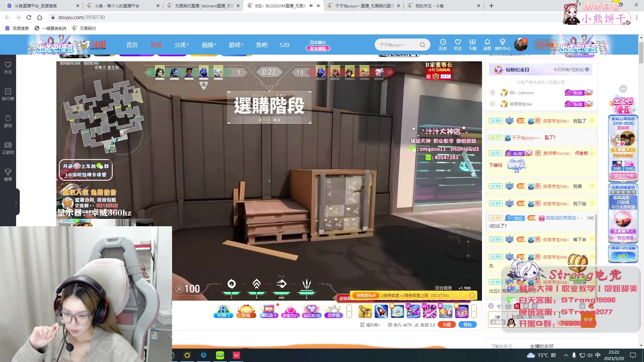Select the red rocket gift
The height and width of the screenshot is (362, 644).
[x=381, y=311]
